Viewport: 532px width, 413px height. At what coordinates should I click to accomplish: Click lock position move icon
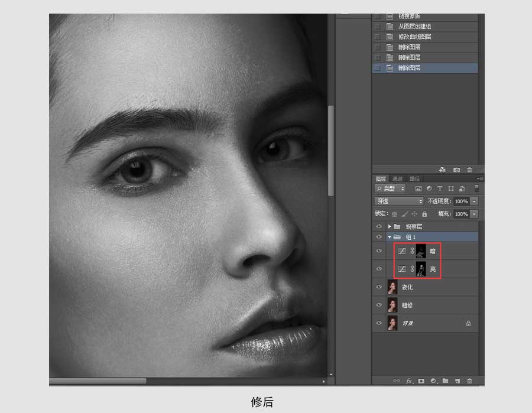click(414, 214)
